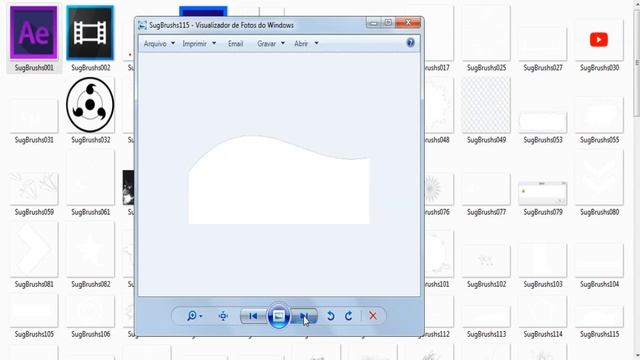Screen dimensions: 640x360
Task: Open the Arquivo menu
Action: tap(155, 44)
